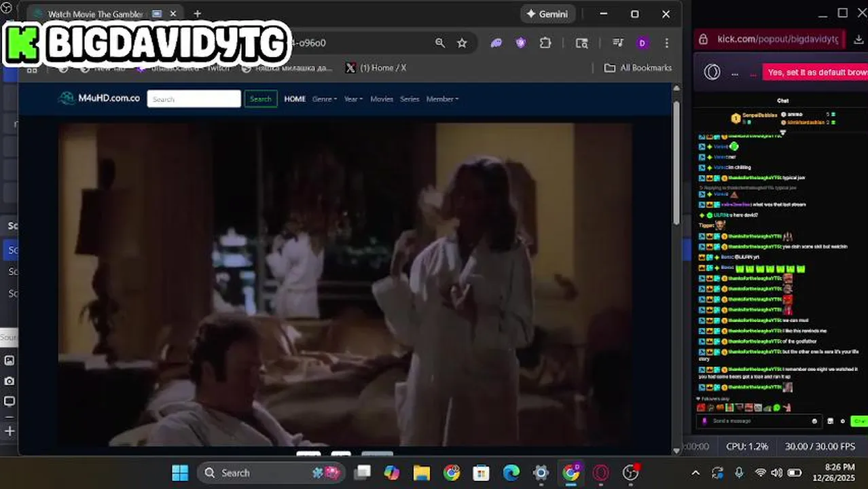Open Microsoft Edge on taskbar

(x=511, y=473)
